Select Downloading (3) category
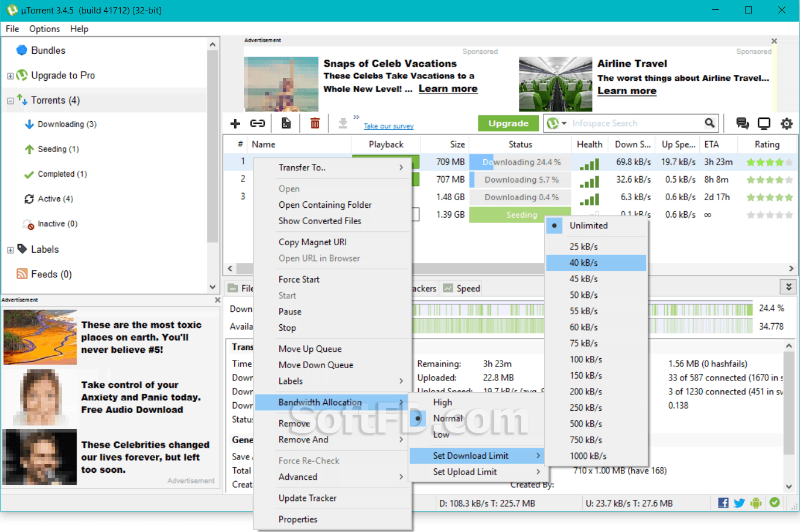The width and height of the screenshot is (800, 532). pyautogui.click(x=67, y=124)
